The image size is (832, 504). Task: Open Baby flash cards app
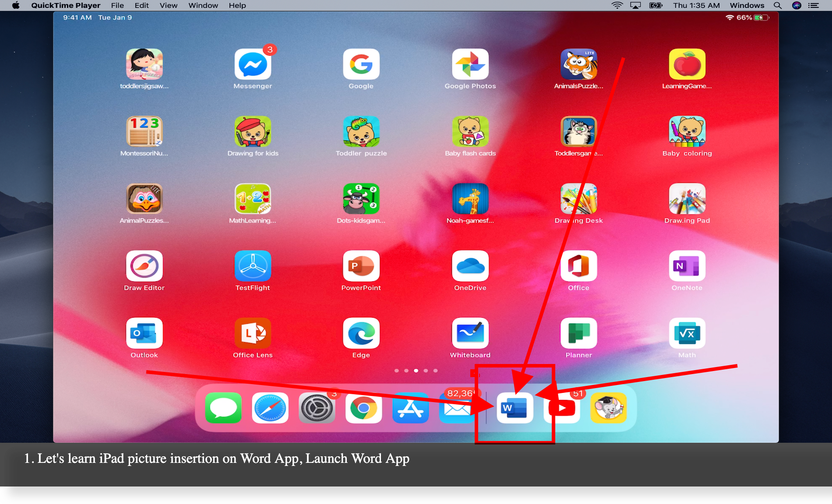(x=470, y=131)
